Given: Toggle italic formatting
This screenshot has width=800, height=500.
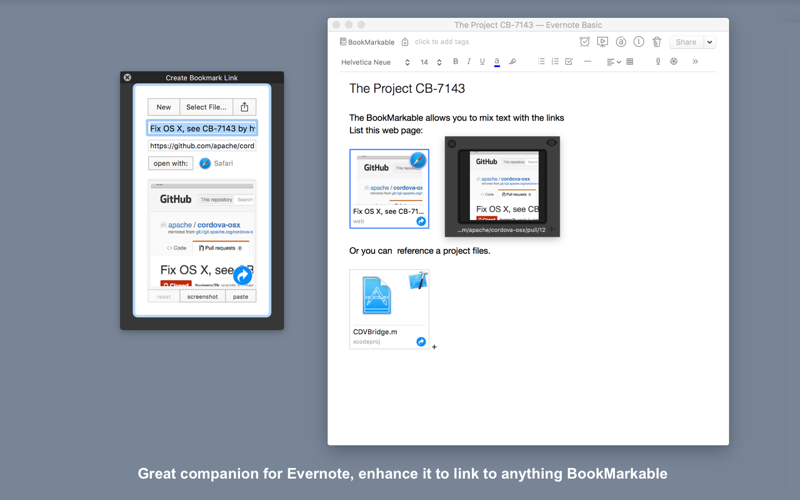Looking at the screenshot, I should (x=469, y=62).
